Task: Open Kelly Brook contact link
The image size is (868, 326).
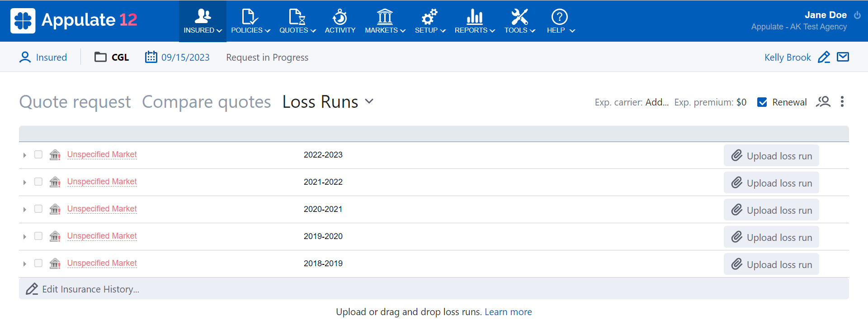Action: (788, 58)
